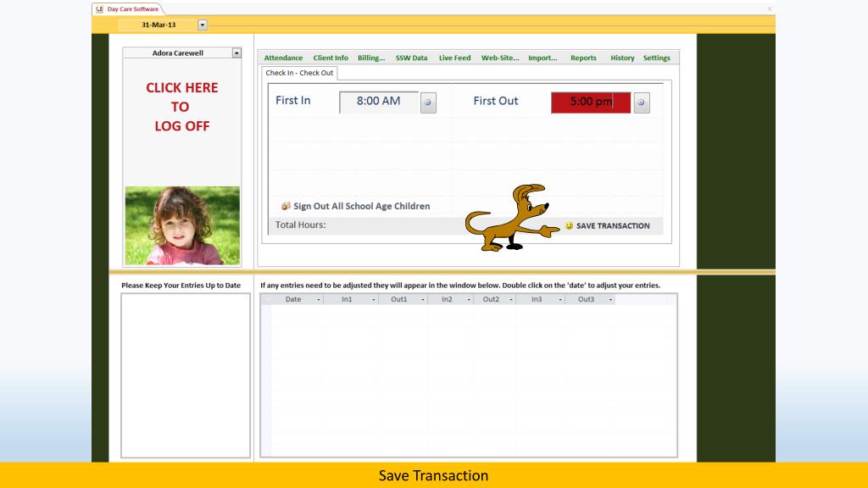Click Sign Out All School Age Children
Viewport: 868px width, 488px height.
pos(355,206)
